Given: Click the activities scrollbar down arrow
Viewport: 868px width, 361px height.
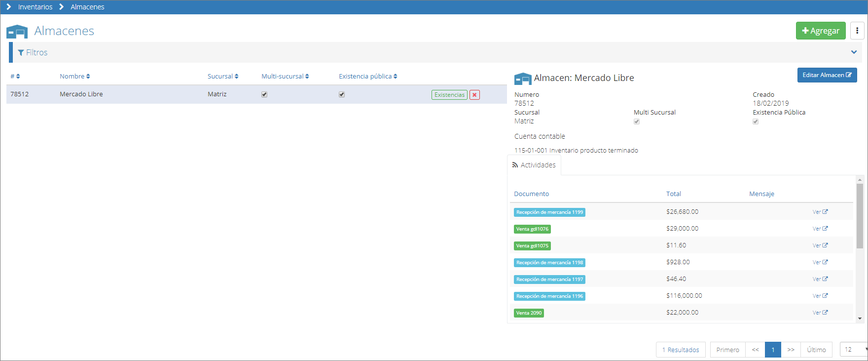Looking at the screenshot, I should pyautogui.click(x=860, y=319).
